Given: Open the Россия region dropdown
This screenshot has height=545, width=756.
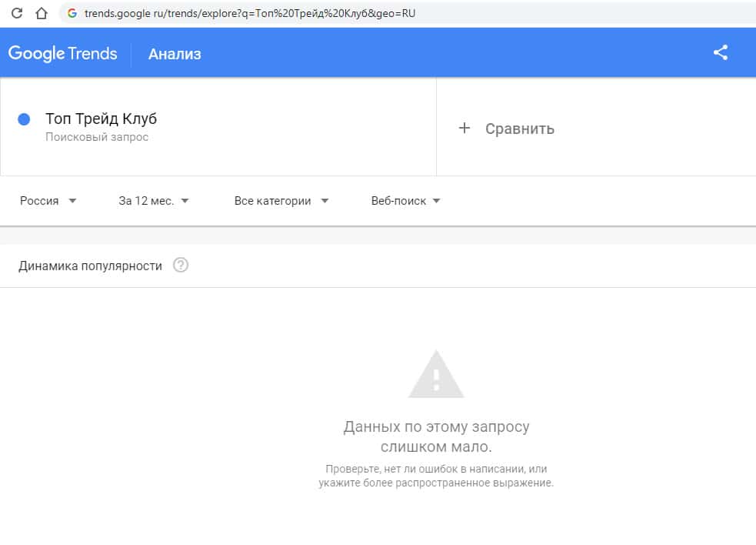Looking at the screenshot, I should tap(48, 201).
